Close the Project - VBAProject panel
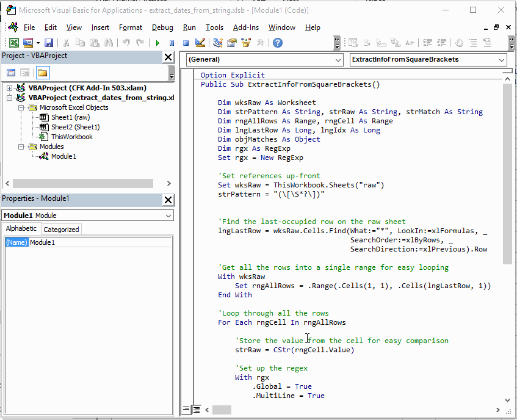The width and height of the screenshot is (517, 420). (x=168, y=57)
